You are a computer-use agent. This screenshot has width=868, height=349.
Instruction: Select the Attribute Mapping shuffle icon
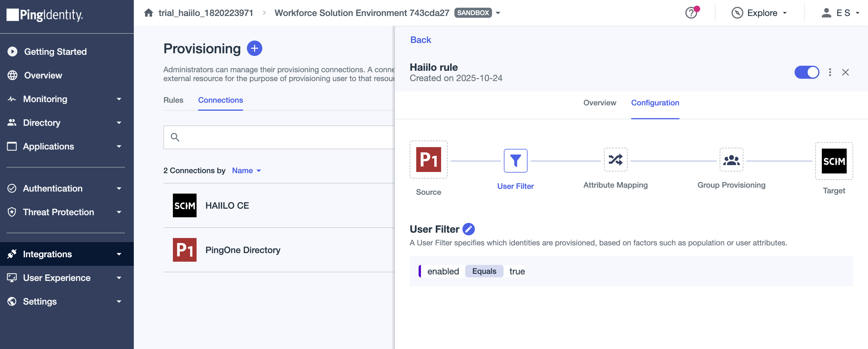[615, 160]
